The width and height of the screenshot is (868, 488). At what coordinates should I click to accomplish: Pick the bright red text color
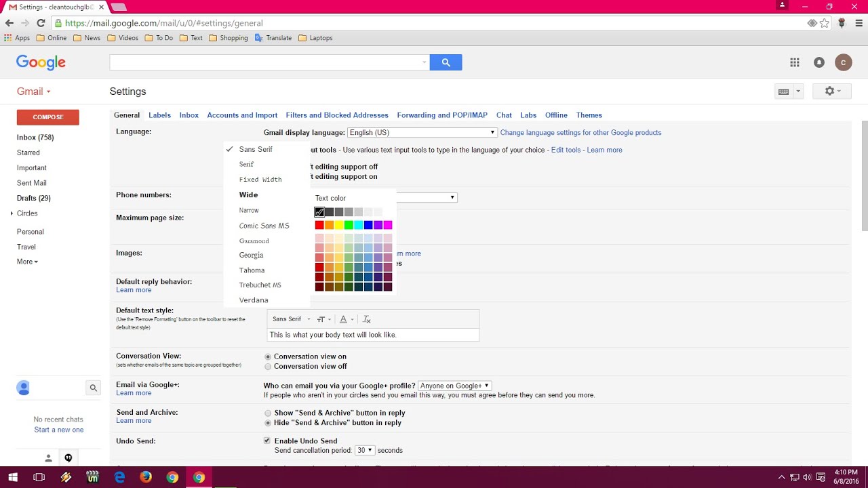tap(319, 225)
